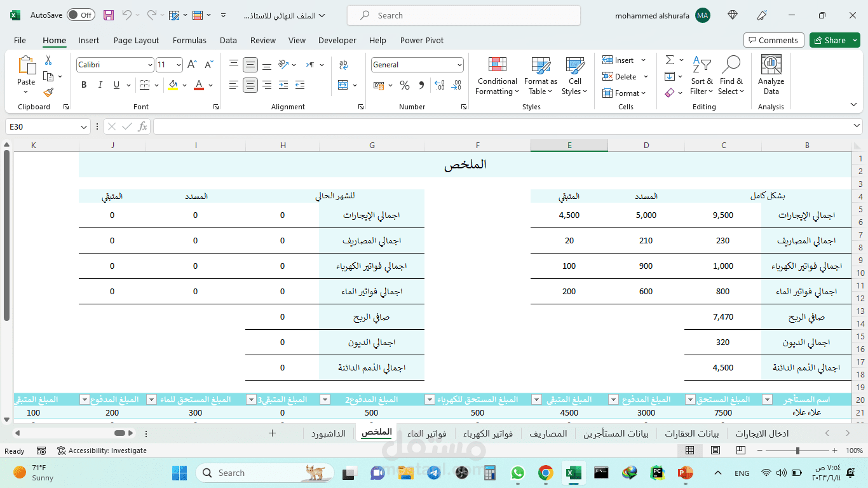Collapse the ribbon with the chevron
This screenshot has width=868, height=488.
click(x=853, y=105)
